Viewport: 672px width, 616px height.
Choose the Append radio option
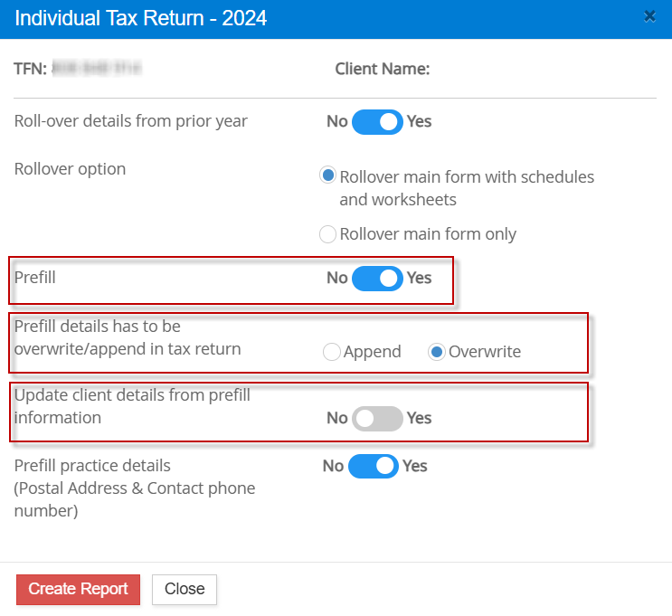332,352
